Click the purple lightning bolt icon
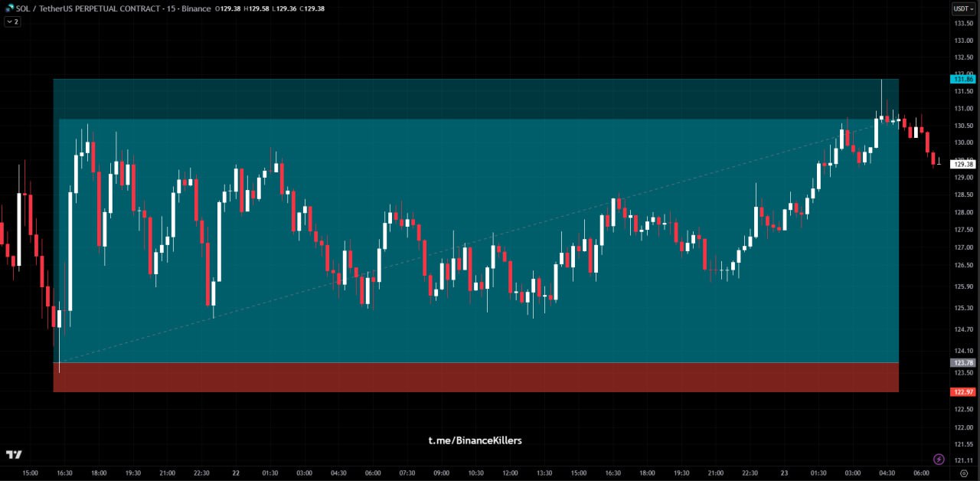This screenshot has width=980, height=481. click(x=939, y=459)
